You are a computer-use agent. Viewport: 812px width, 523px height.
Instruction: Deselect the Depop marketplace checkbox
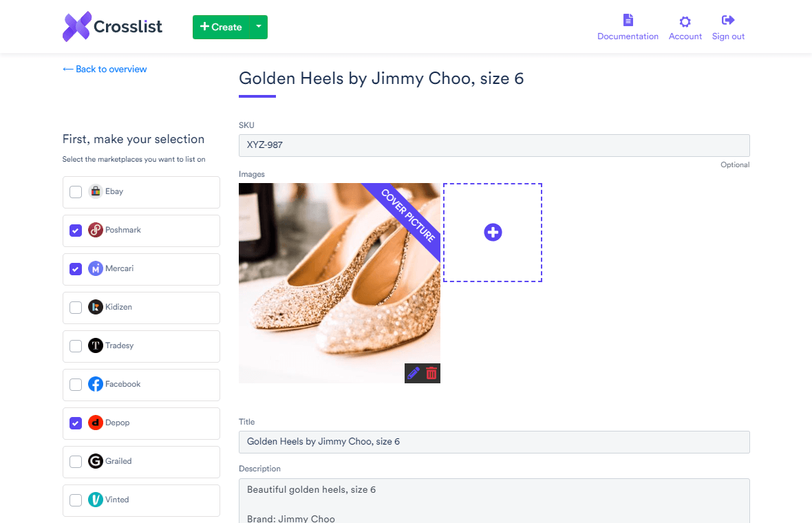(x=76, y=423)
